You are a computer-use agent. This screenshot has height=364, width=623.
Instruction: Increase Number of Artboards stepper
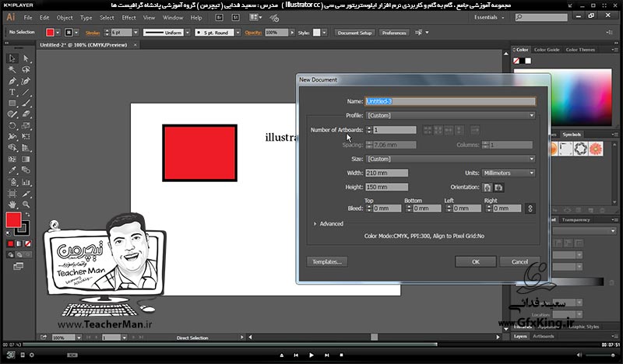pyautogui.click(x=369, y=128)
